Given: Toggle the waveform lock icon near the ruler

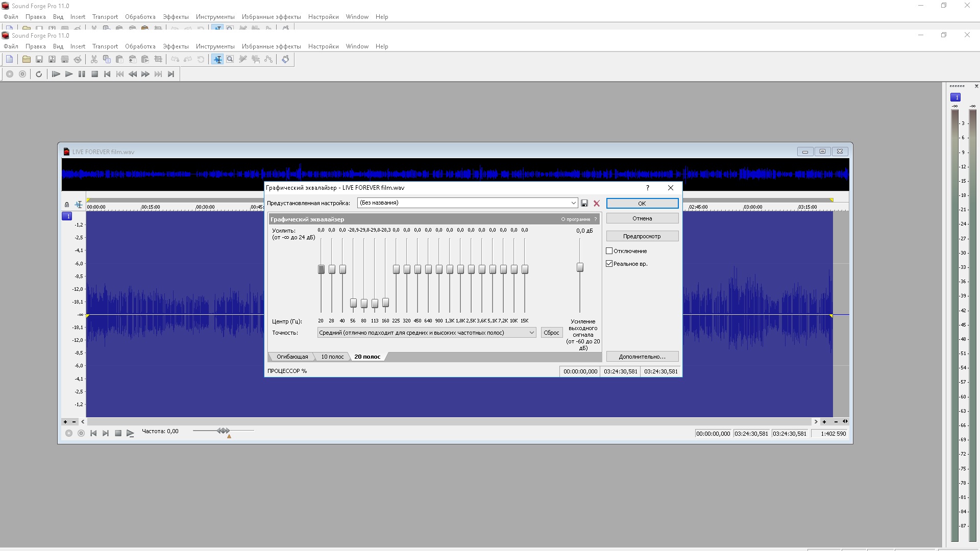Looking at the screenshot, I should (x=67, y=205).
